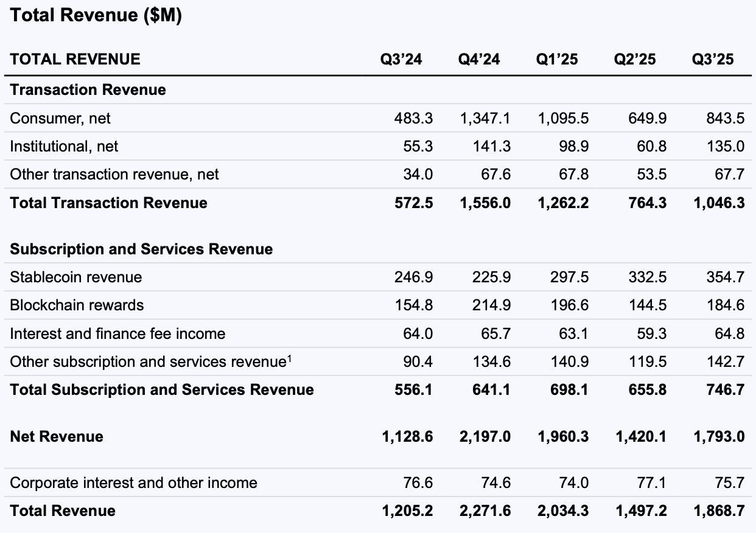Select the Q1'25 column header

556,59
